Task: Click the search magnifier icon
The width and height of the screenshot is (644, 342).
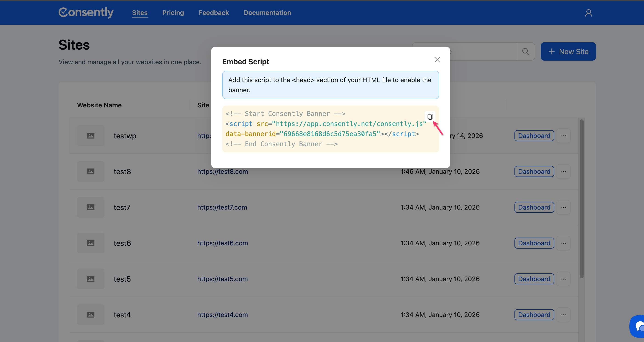Action: click(x=526, y=51)
